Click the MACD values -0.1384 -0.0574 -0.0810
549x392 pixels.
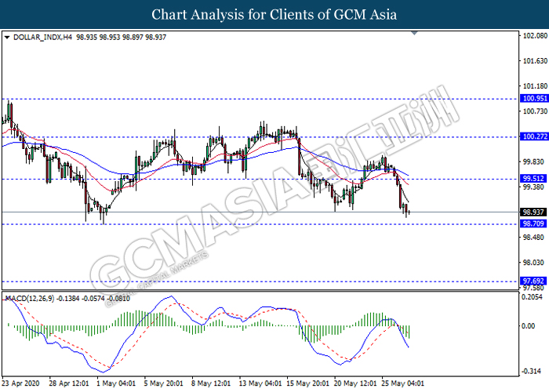click(x=93, y=299)
